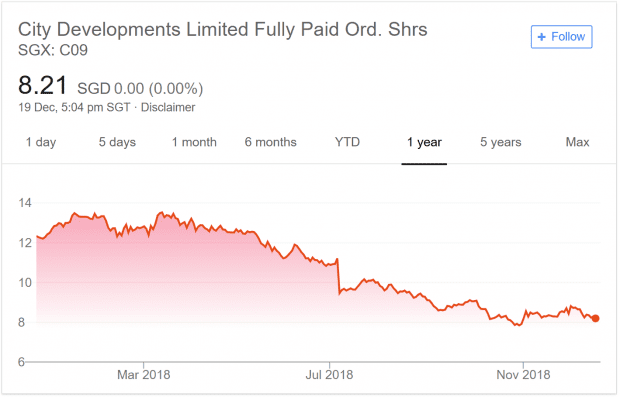
Task: Switch to the 5 days tab
Action: pyautogui.click(x=117, y=142)
